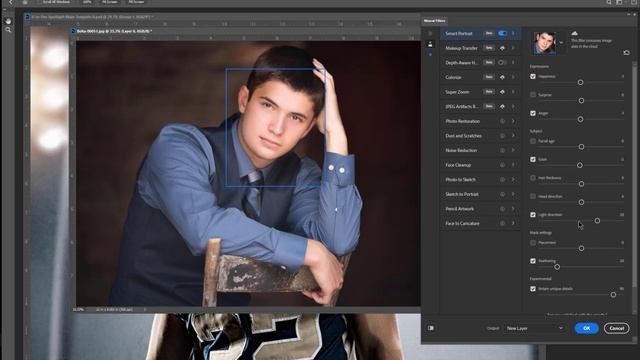This screenshot has height=360, width=640.
Task: Download the Super Zoom filter cloud icon
Action: (502, 92)
